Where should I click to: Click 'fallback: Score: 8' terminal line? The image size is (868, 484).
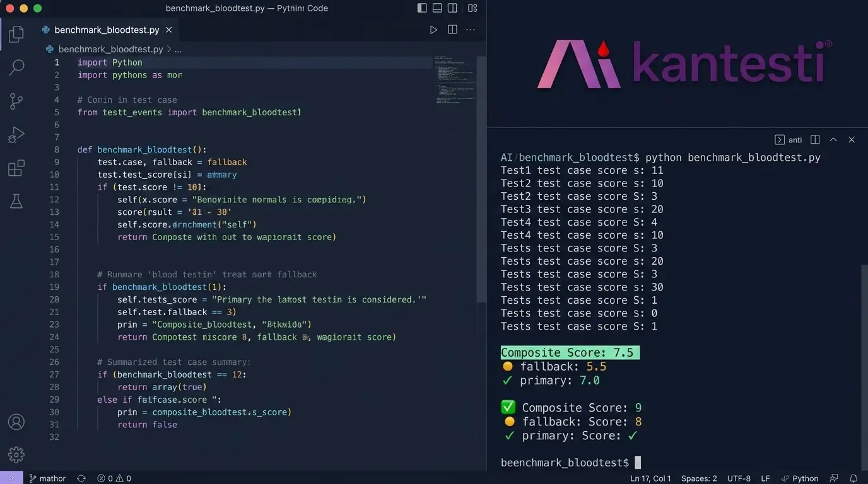coord(572,422)
